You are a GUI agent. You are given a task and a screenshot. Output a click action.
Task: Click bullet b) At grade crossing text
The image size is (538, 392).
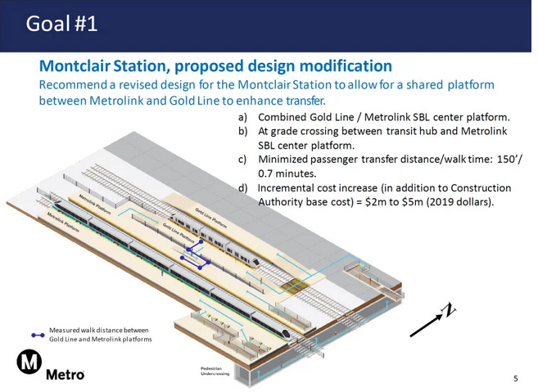coord(373,138)
